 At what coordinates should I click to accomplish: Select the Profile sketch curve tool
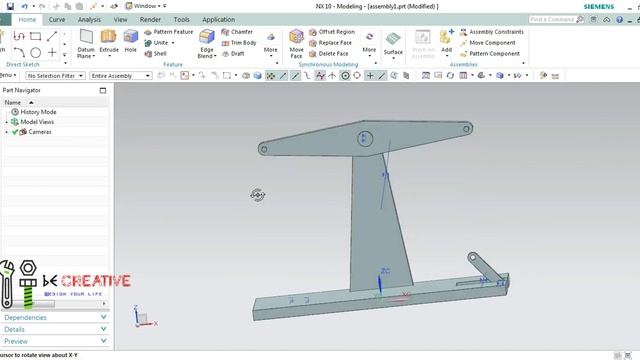click(19, 36)
